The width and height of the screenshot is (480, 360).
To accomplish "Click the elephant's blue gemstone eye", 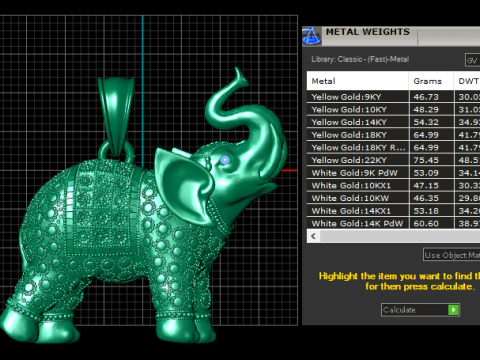I will [225, 160].
